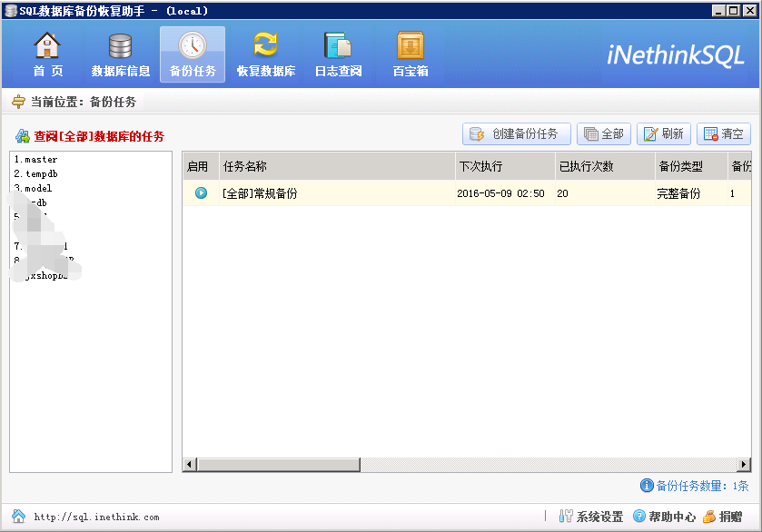Click the 全部 button
762x532 pixels.
point(604,134)
